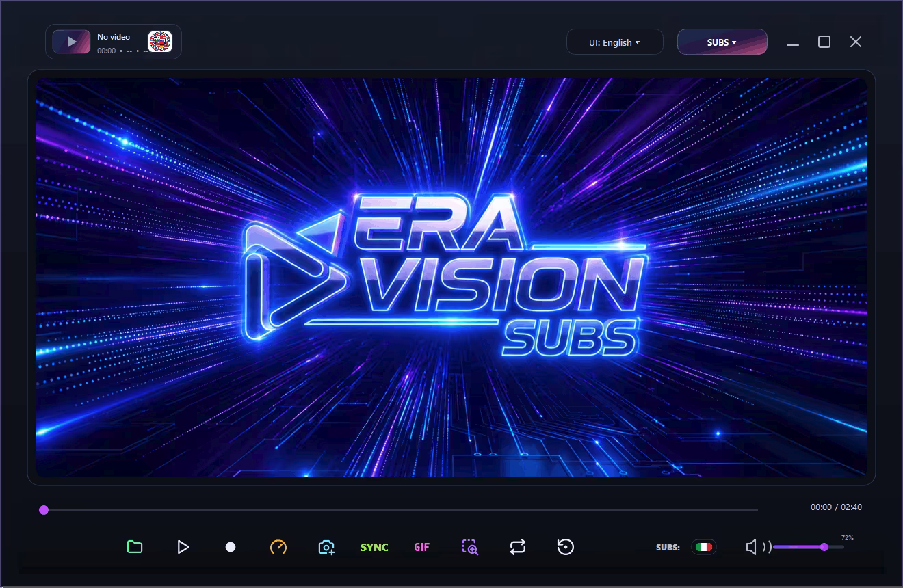
Task: Close the player window
Action: (856, 42)
